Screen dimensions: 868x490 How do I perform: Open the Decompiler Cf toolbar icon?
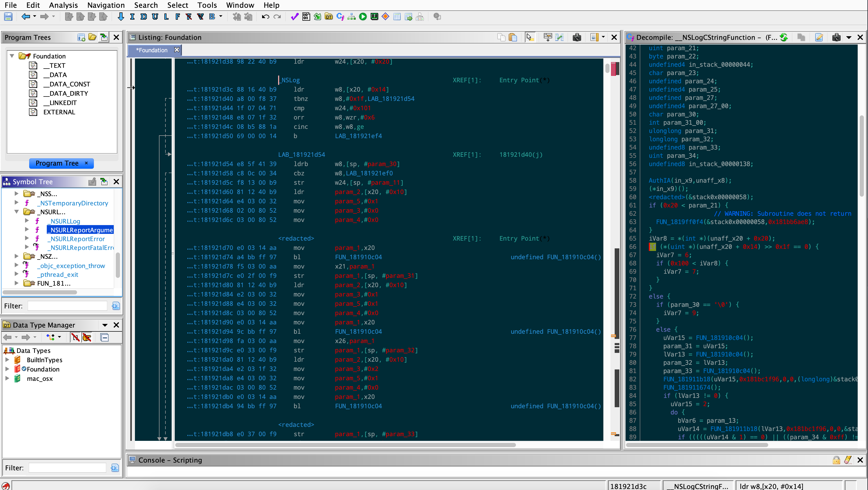pyautogui.click(x=340, y=17)
